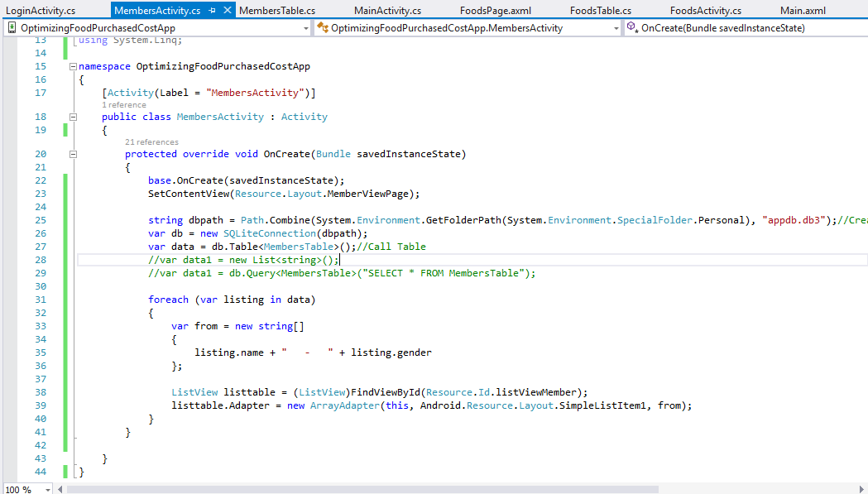This screenshot has width=868, height=494.
Task: Click the "foreach" keyword on line 31
Action: click(x=168, y=300)
